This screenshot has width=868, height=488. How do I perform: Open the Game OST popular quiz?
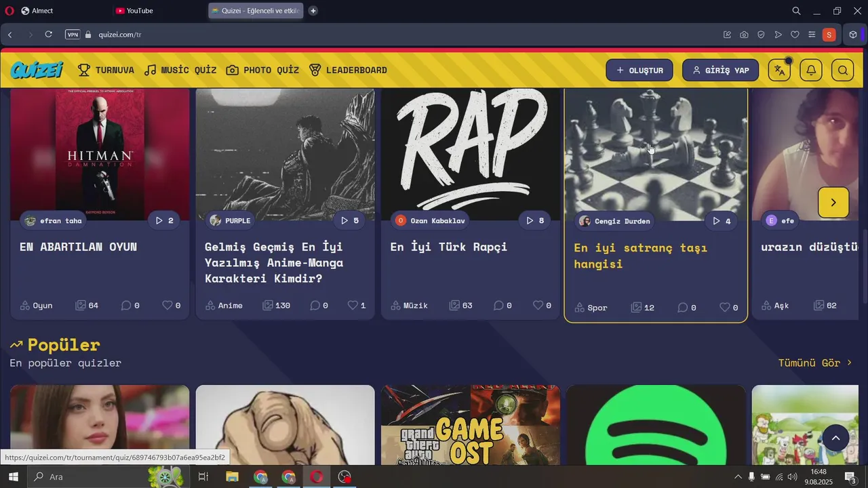[471, 425]
